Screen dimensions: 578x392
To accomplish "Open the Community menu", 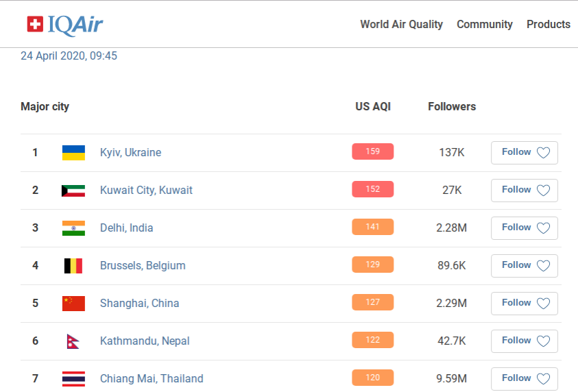I will pyautogui.click(x=485, y=25).
